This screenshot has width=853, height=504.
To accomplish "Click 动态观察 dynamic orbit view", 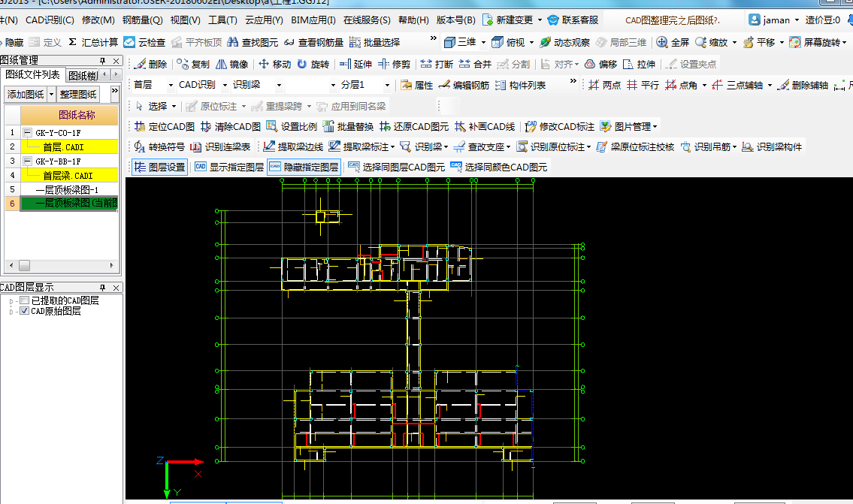I will tap(564, 42).
